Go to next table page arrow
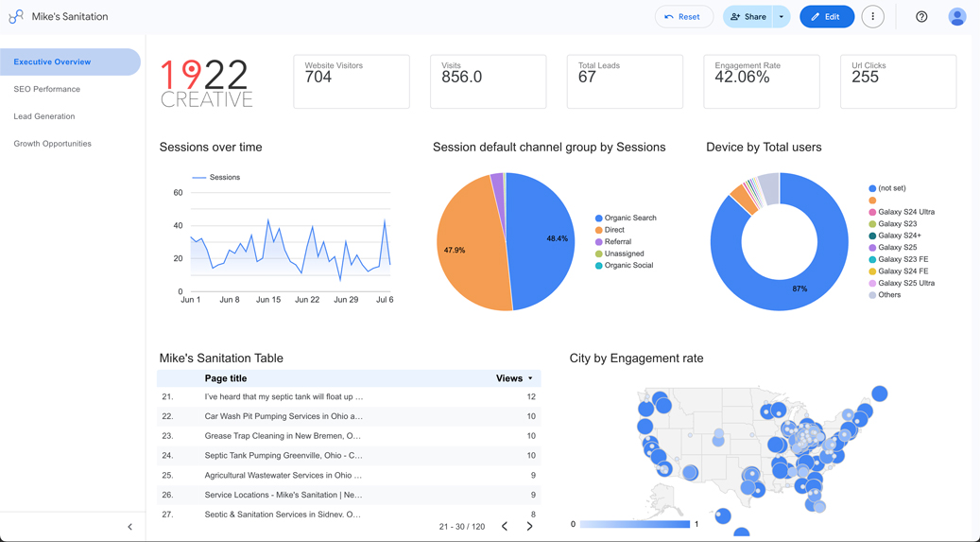The height and width of the screenshot is (542, 980). click(x=529, y=526)
